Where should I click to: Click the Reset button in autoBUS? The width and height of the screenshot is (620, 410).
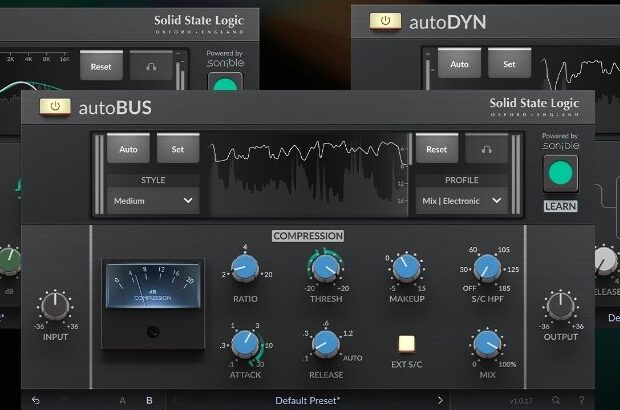pyautogui.click(x=437, y=149)
